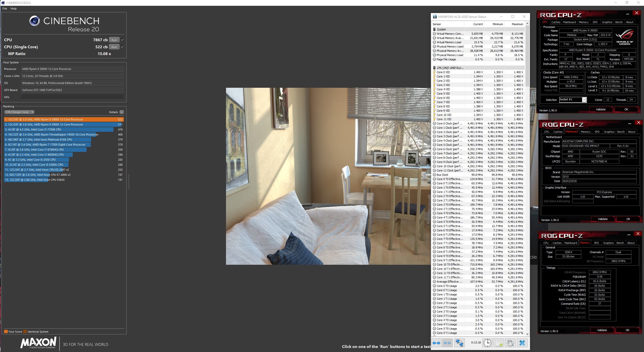Select SPD tab in CPU-Z motherboard window
Viewport: 644px width, 352px height.
click(597, 132)
